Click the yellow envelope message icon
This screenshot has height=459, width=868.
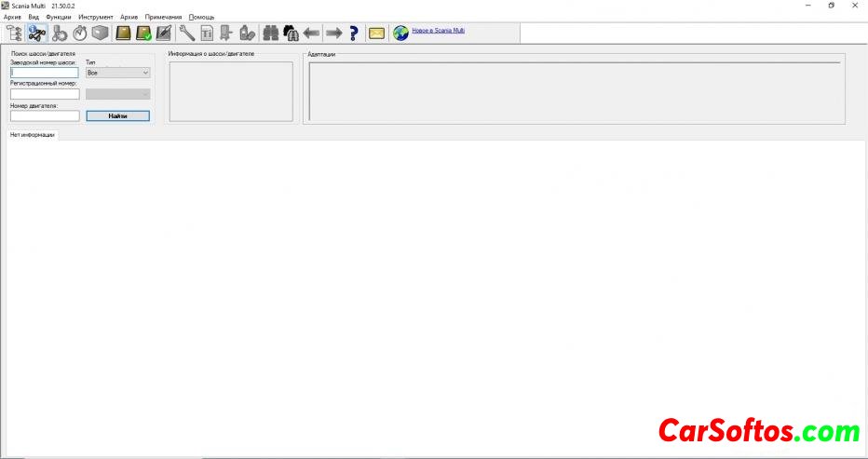tap(376, 34)
